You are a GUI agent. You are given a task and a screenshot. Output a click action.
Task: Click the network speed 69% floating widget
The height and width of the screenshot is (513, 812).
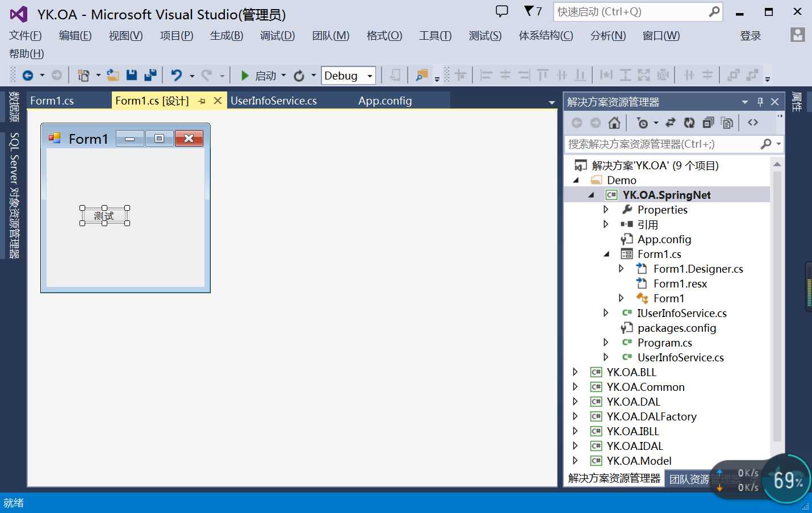[788, 479]
